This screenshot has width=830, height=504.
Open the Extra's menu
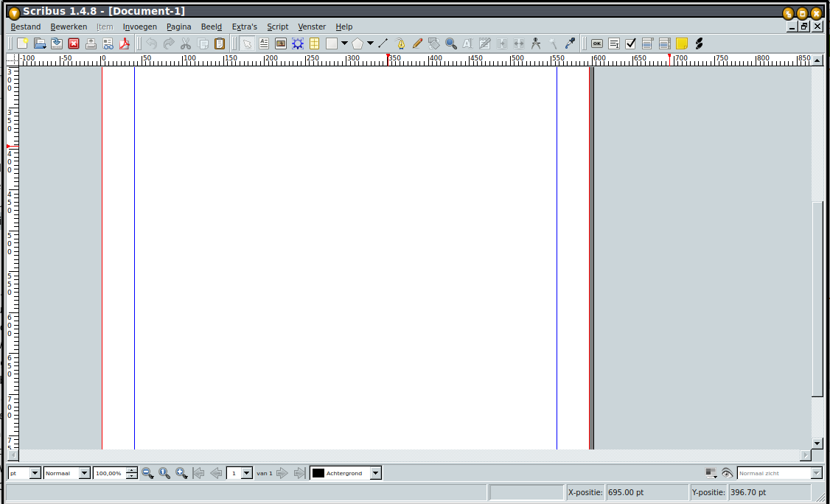click(x=245, y=27)
